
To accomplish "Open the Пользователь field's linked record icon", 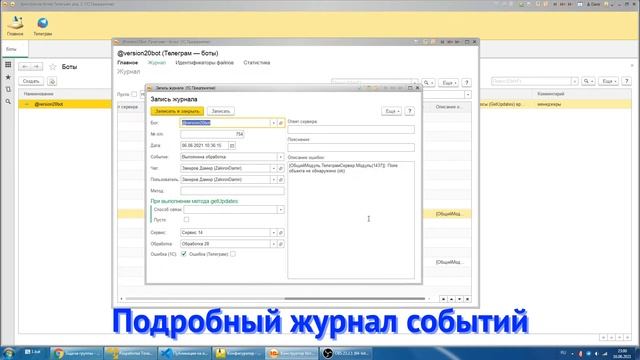I will (x=281, y=180).
